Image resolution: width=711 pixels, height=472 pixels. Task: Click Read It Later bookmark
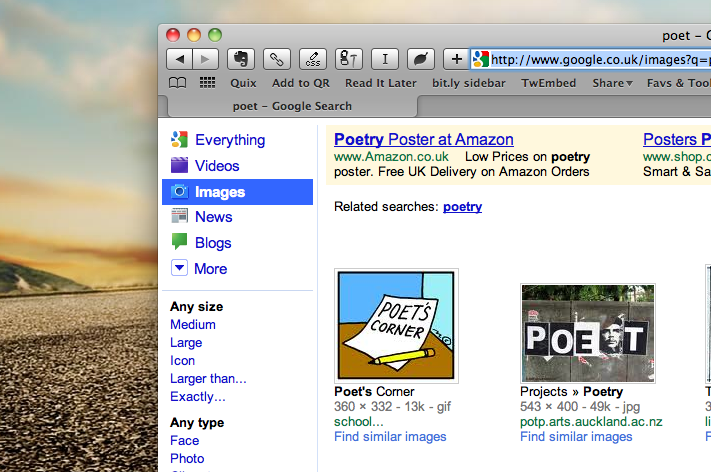(x=381, y=83)
